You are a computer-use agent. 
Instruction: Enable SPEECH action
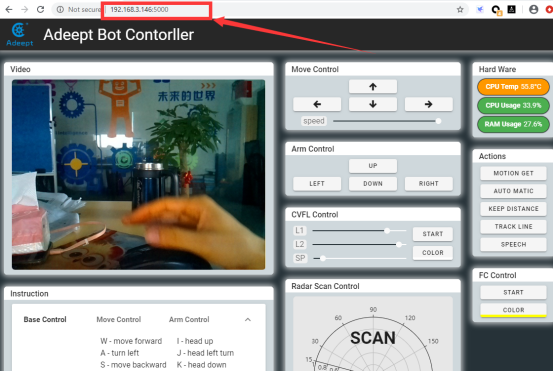point(513,245)
